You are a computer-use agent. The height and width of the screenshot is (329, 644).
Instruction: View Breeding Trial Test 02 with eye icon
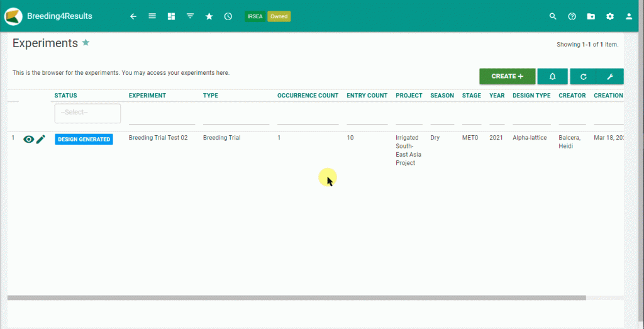pos(28,140)
